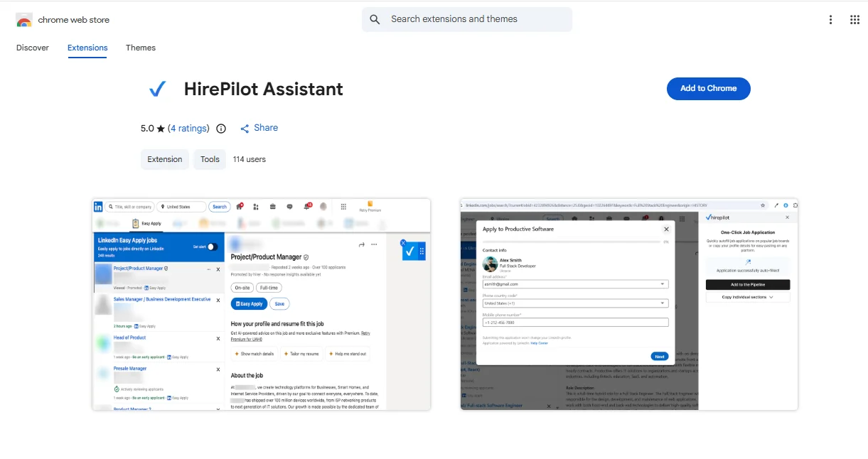This screenshot has width=868, height=459.
Task: Open the Themes tab
Action: 141,48
